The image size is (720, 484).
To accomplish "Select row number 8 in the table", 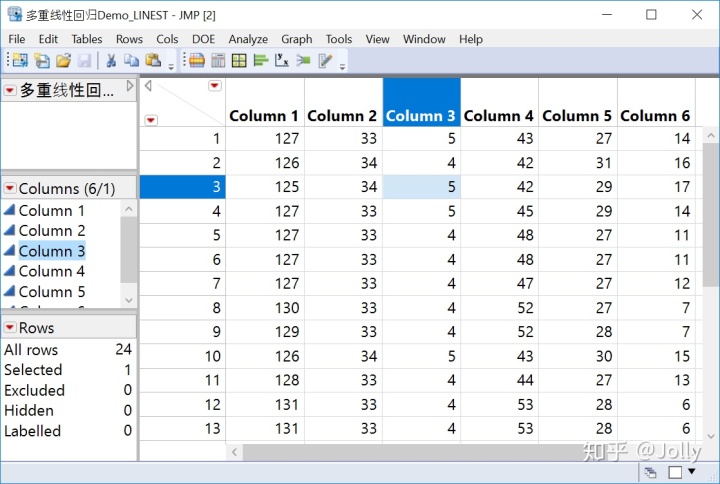I will click(x=183, y=308).
